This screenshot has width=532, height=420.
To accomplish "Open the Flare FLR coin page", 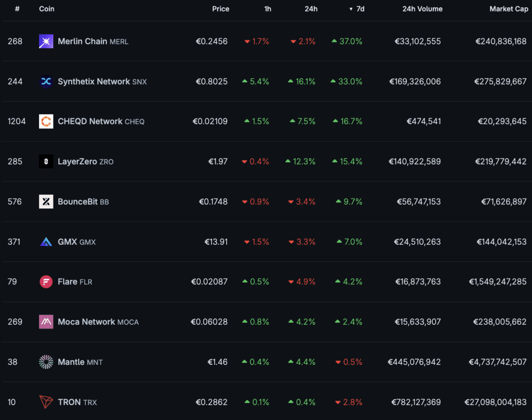I will click(x=75, y=282).
